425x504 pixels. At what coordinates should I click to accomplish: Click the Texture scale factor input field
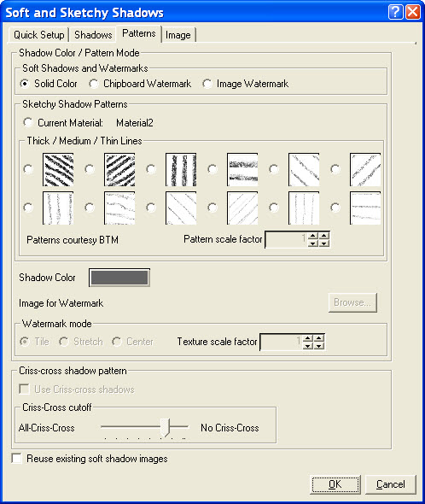(281, 342)
